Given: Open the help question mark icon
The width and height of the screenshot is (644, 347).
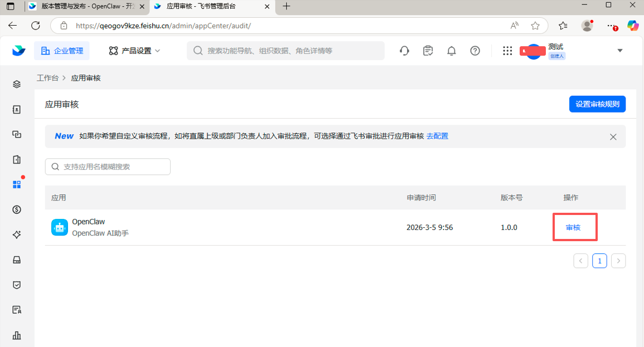Looking at the screenshot, I should pos(474,51).
